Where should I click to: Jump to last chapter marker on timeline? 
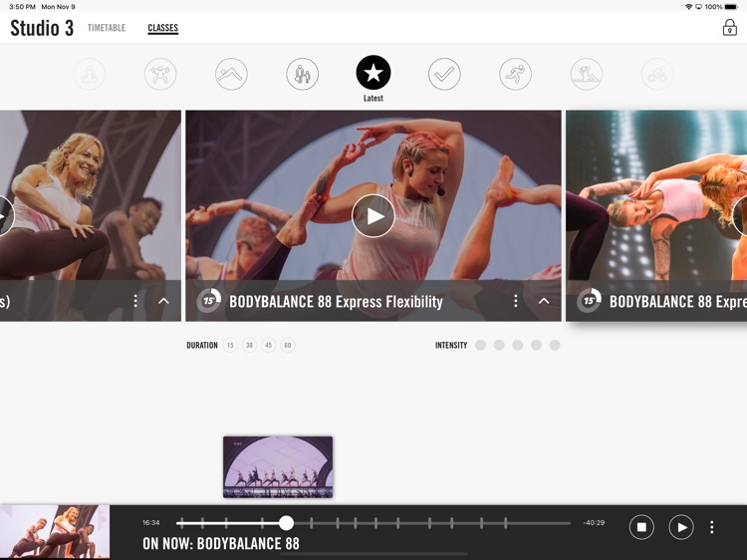pyautogui.click(x=506, y=523)
